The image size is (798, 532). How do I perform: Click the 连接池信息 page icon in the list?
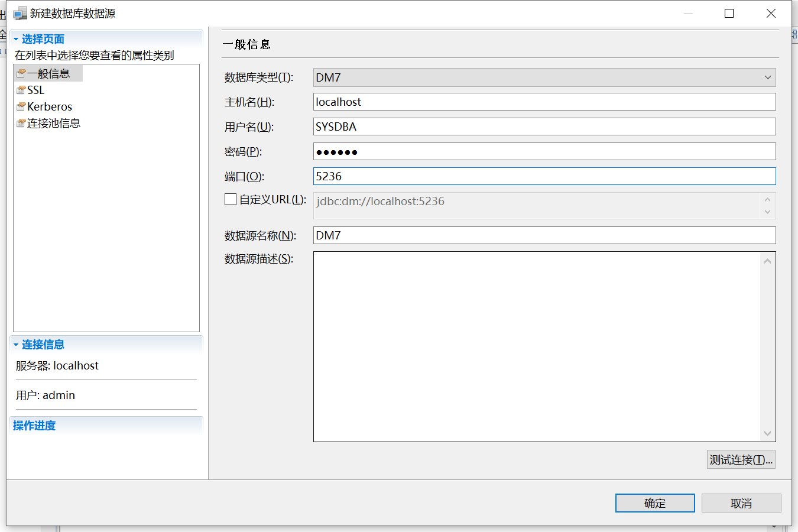click(x=21, y=123)
